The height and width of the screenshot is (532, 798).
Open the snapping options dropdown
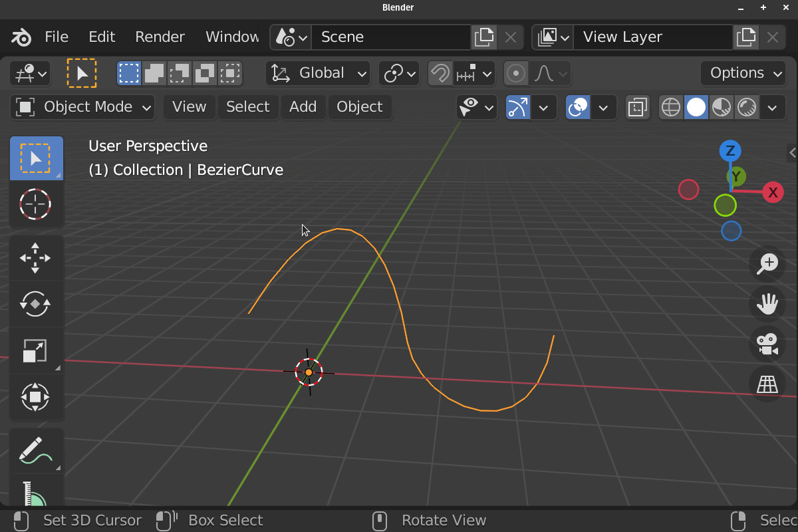click(474, 73)
